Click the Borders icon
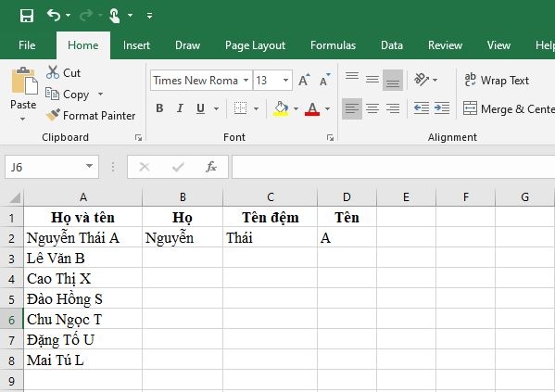555x392 pixels. (x=240, y=108)
